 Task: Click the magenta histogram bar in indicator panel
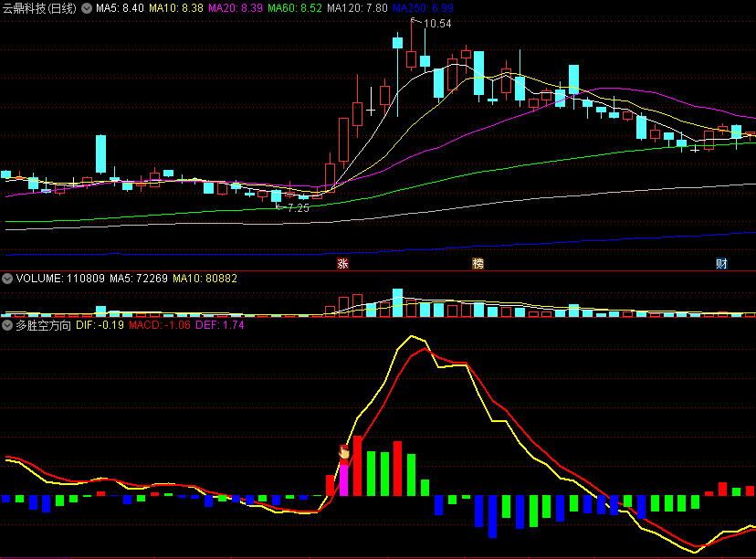tap(344, 480)
